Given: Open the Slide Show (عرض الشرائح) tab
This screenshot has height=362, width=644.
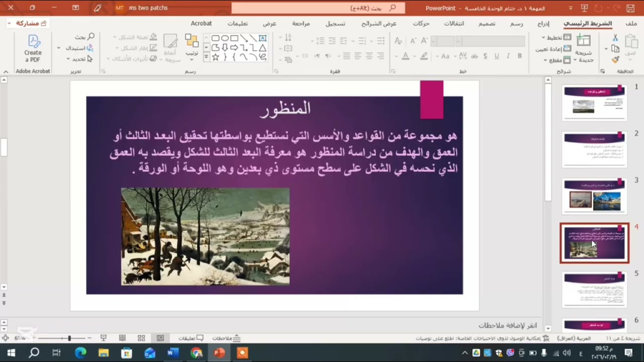Looking at the screenshot, I should pyautogui.click(x=379, y=24).
